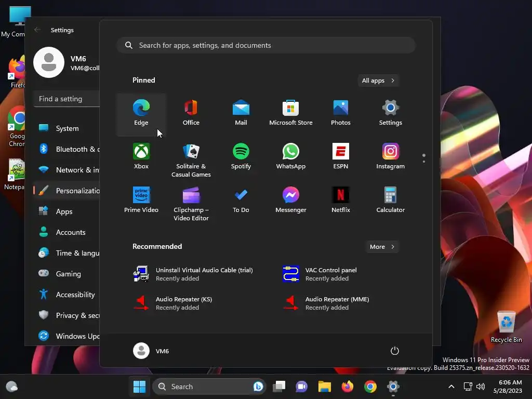Open pinned Settings app in Start
Viewport: 532px width, 399px height.
[x=391, y=113]
